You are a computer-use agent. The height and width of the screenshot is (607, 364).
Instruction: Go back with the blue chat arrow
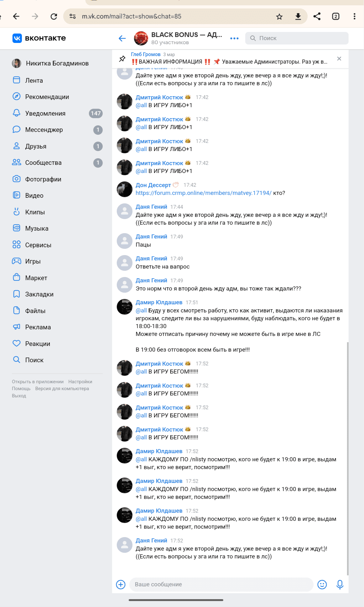click(122, 38)
